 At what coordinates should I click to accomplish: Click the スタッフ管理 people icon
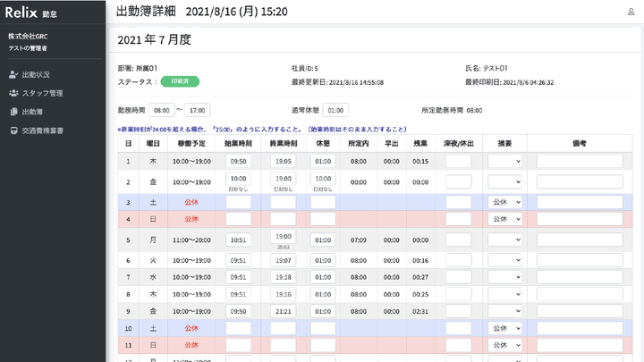click(x=13, y=93)
